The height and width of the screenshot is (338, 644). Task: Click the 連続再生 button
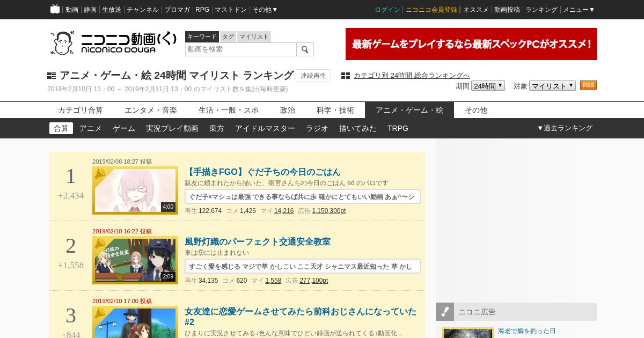pyautogui.click(x=313, y=76)
